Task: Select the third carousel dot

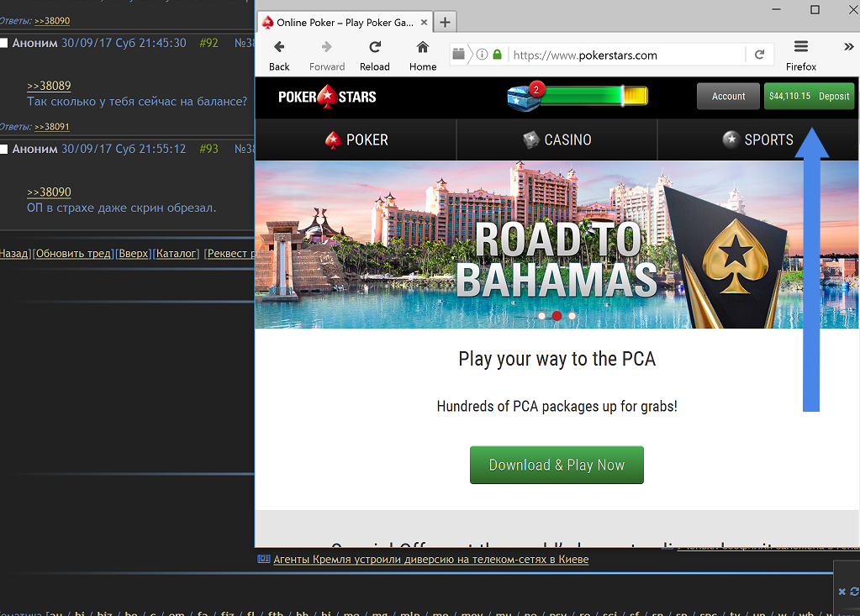Action: point(572,316)
